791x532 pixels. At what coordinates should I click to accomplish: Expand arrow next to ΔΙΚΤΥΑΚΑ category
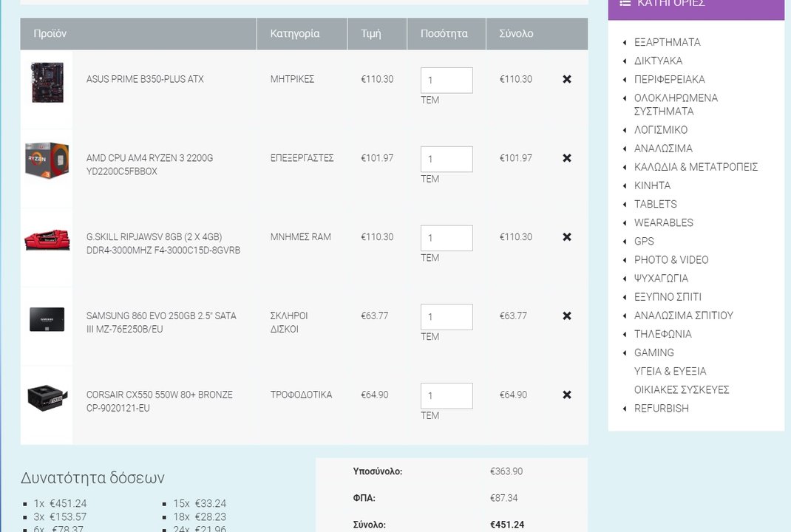(x=625, y=61)
